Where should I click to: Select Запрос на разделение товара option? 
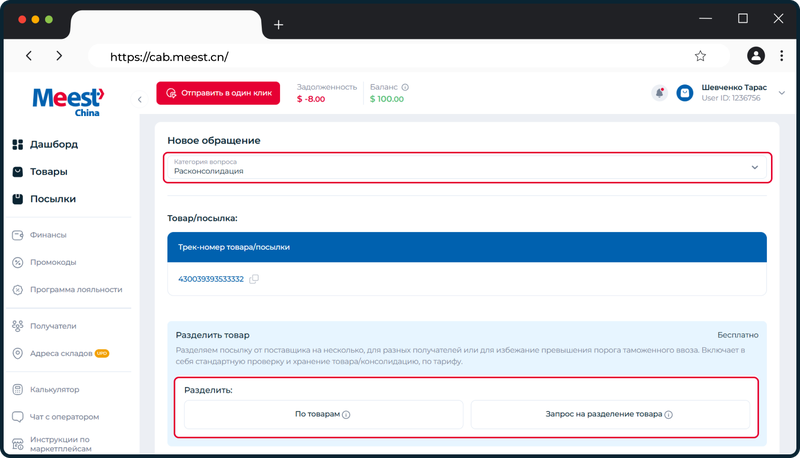610,414
